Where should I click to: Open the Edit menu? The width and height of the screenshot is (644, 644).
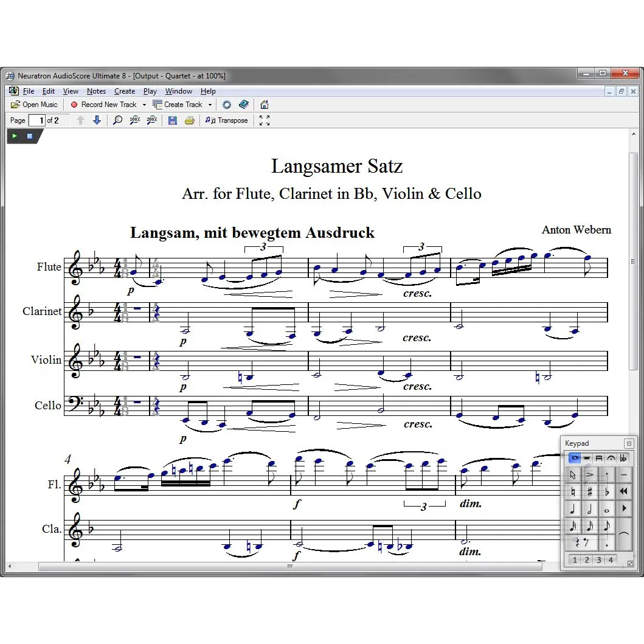point(49,91)
